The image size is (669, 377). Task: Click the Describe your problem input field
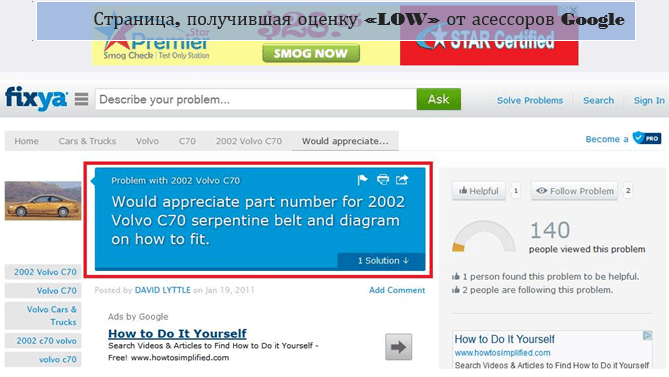[x=256, y=99]
